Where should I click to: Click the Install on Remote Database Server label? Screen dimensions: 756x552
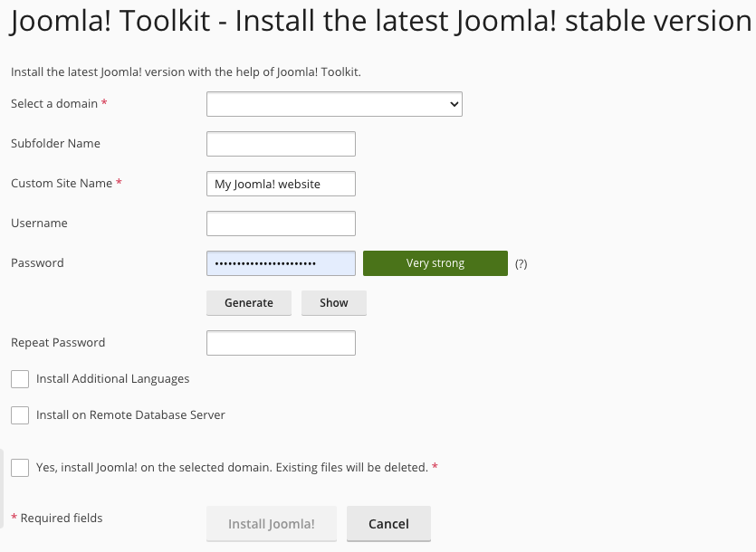coord(130,415)
